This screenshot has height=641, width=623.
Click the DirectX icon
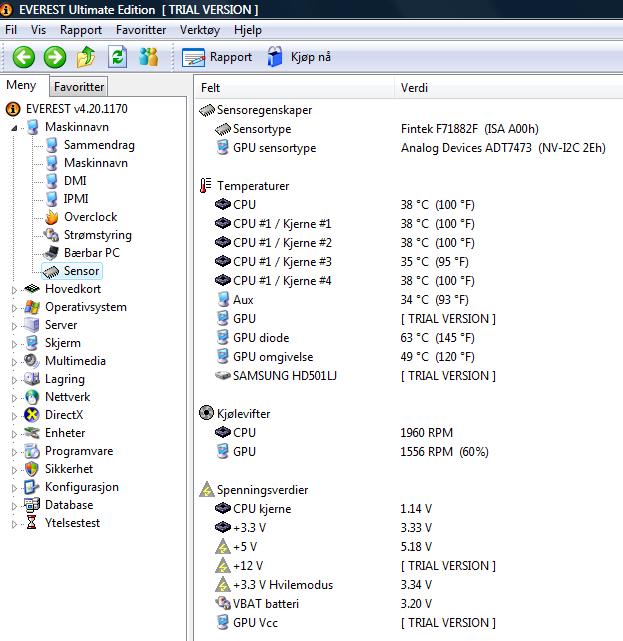(32, 415)
